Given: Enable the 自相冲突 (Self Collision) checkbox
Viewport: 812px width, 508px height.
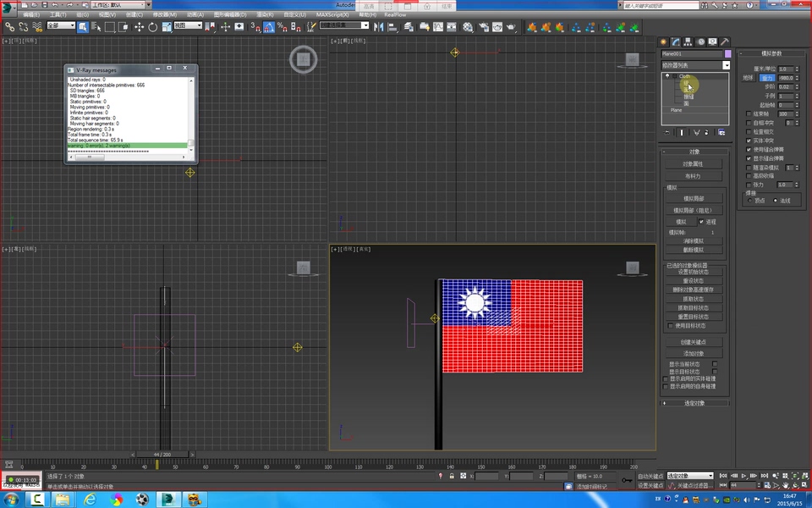Looking at the screenshot, I should pos(749,123).
